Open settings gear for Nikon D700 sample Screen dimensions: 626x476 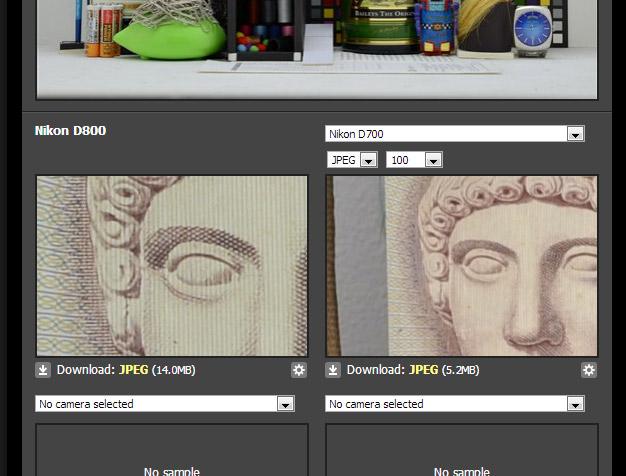[x=589, y=370]
